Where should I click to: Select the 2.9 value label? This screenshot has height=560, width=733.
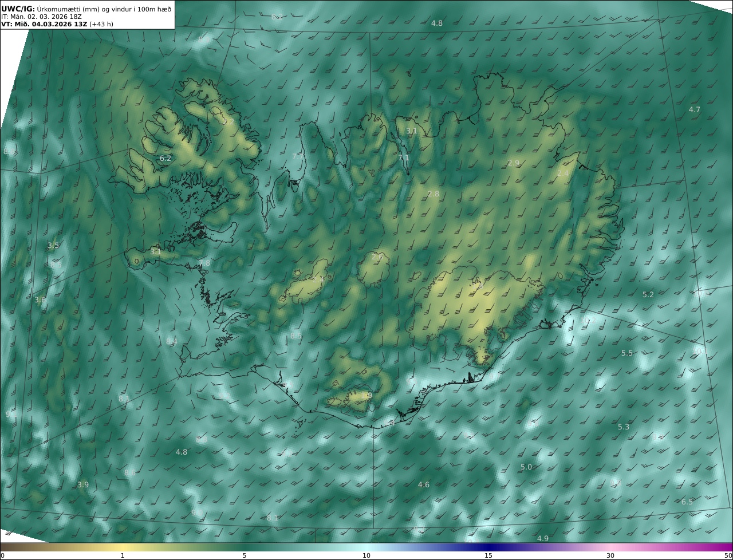[514, 163]
